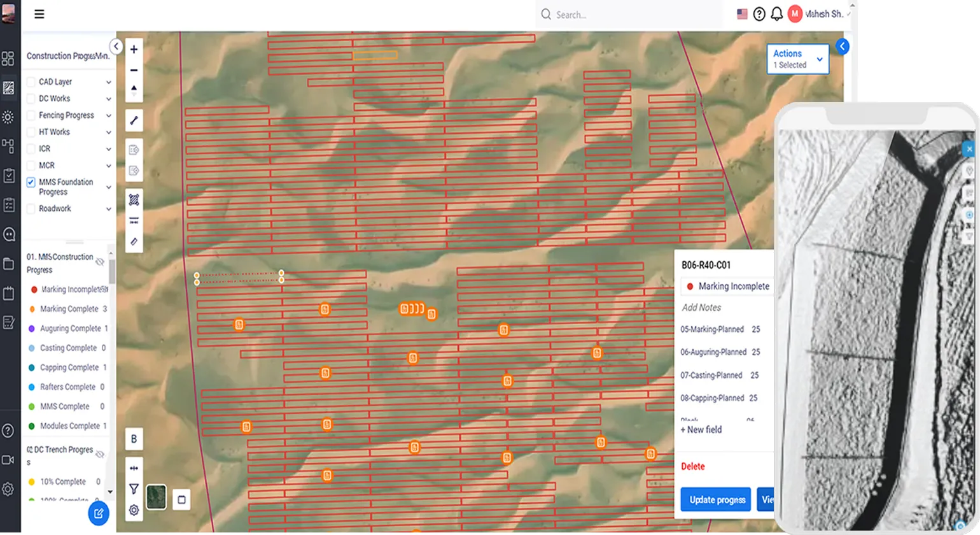Open the chat bubble icon in sidebar

8,234
